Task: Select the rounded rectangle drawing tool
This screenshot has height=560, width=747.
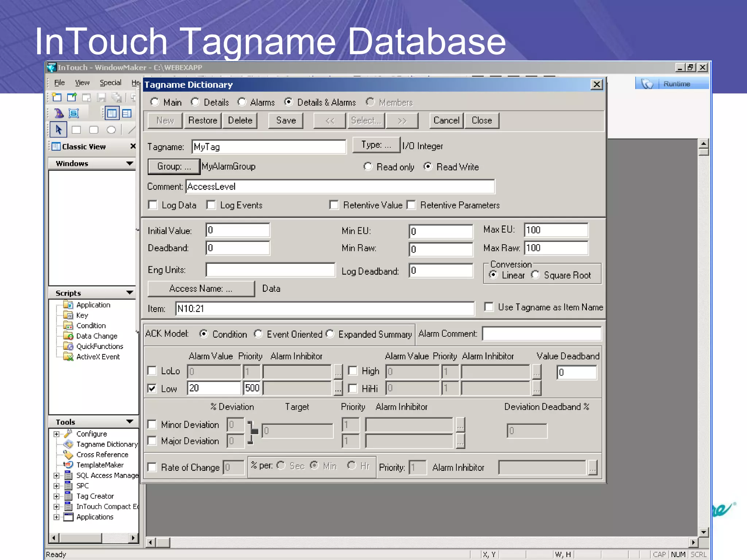Action: pos(94,130)
